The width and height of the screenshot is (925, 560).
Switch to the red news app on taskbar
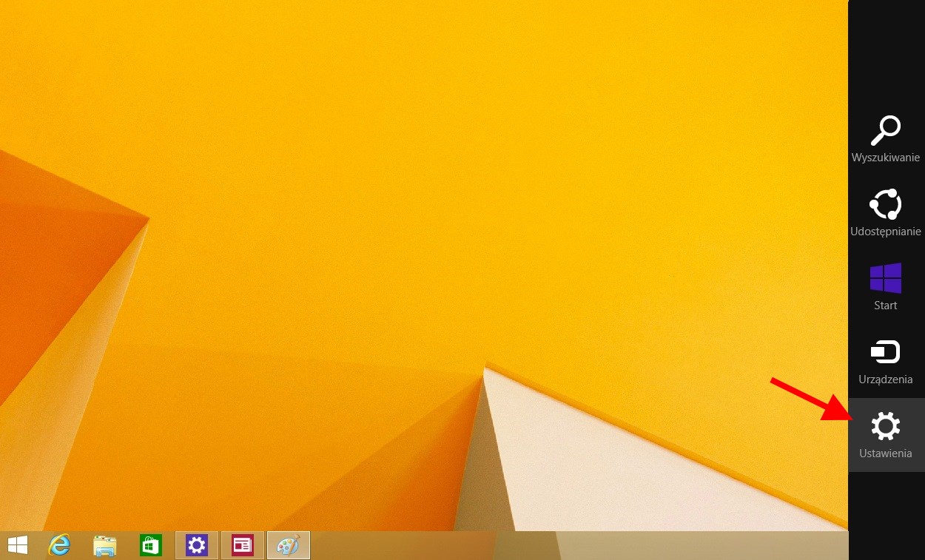(243, 546)
